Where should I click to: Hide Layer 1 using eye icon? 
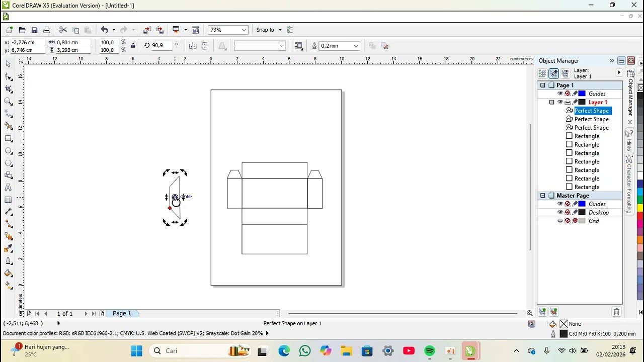click(x=560, y=102)
